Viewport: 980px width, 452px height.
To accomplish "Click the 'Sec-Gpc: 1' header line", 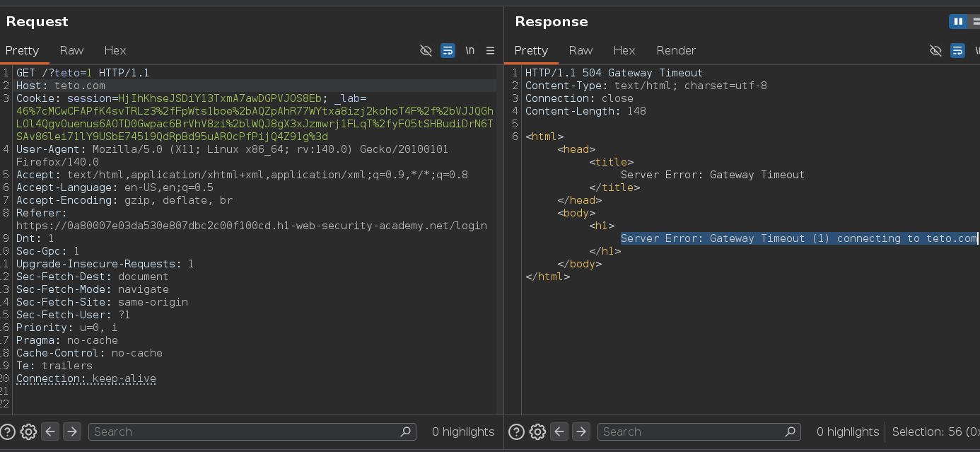I will pos(48,251).
